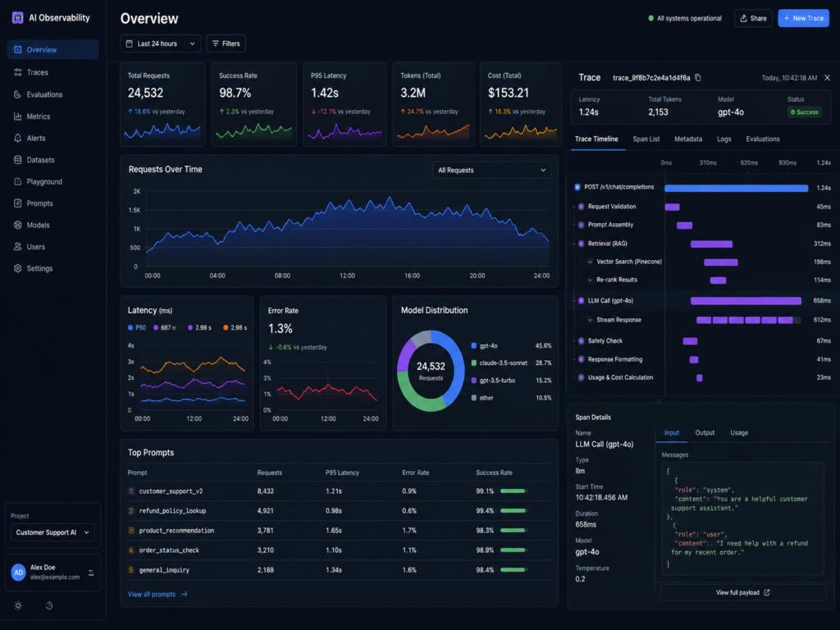
Task: Toggle the 687 m latency legend series
Action: (x=164, y=327)
